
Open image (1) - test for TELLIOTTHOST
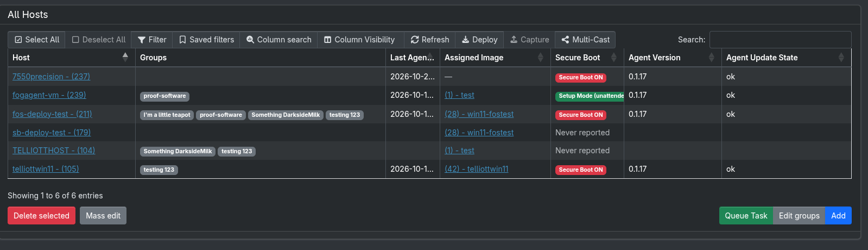pyautogui.click(x=459, y=151)
